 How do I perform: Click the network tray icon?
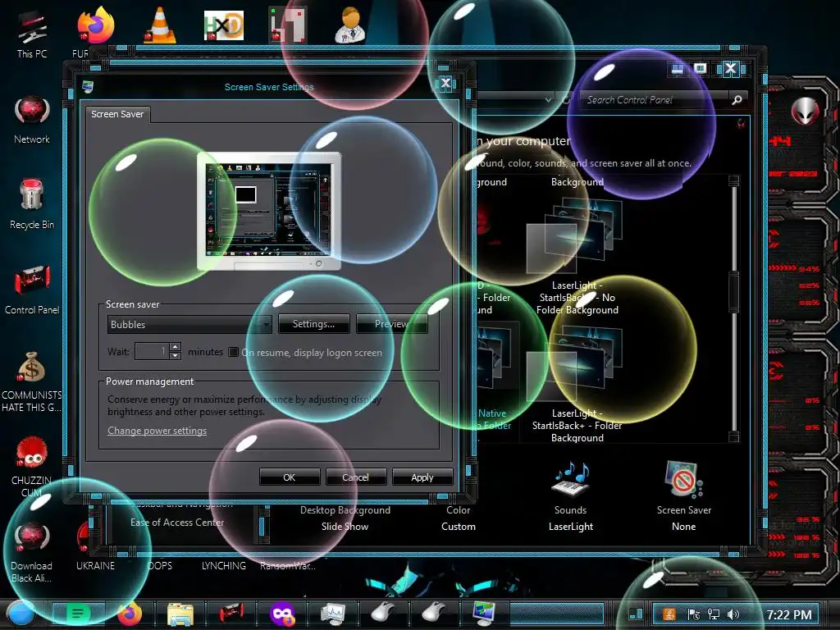pos(713,614)
